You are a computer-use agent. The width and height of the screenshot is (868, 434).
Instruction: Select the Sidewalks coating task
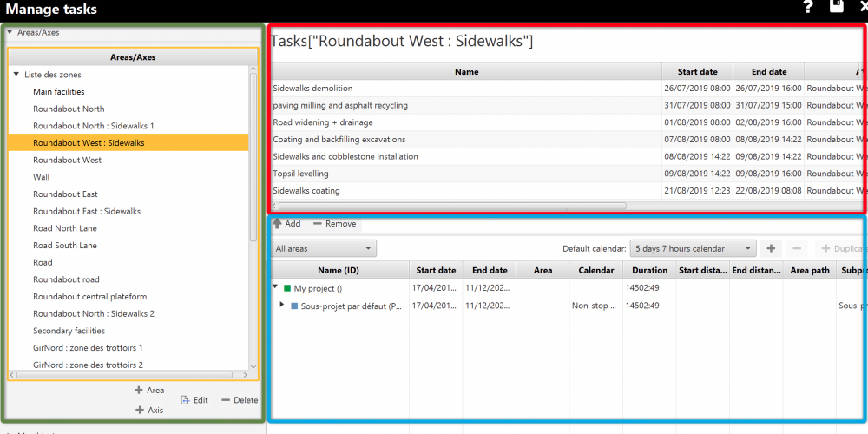click(568, 191)
